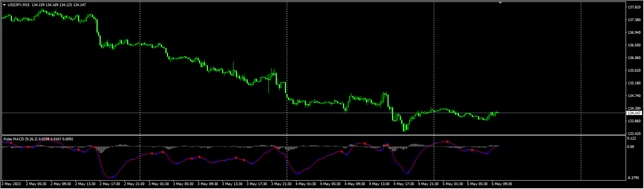Click the 3 May 05:30 time label
Viewport: 644px width, 189px height.
point(183,184)
